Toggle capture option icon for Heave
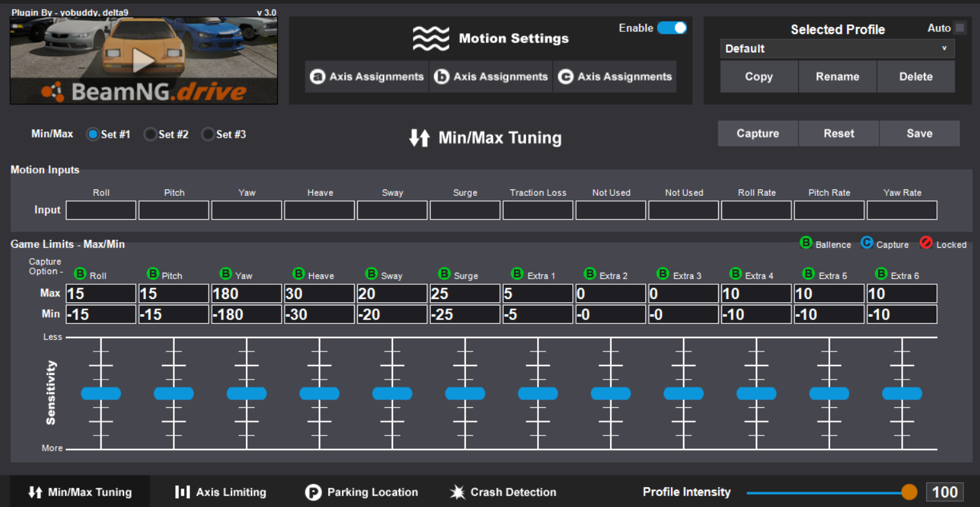Image resolution: width=980 pixels, height=507 pixels. [298, 274]
